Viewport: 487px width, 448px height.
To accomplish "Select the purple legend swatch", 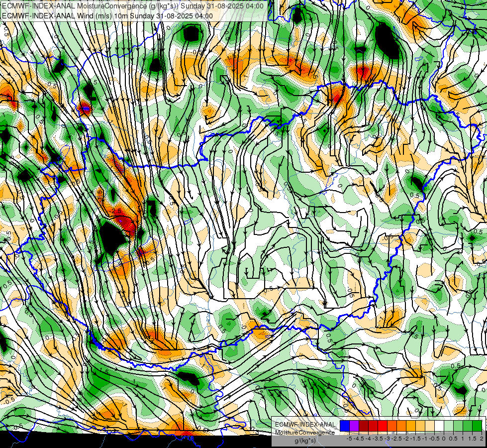I will coord(354,426).
